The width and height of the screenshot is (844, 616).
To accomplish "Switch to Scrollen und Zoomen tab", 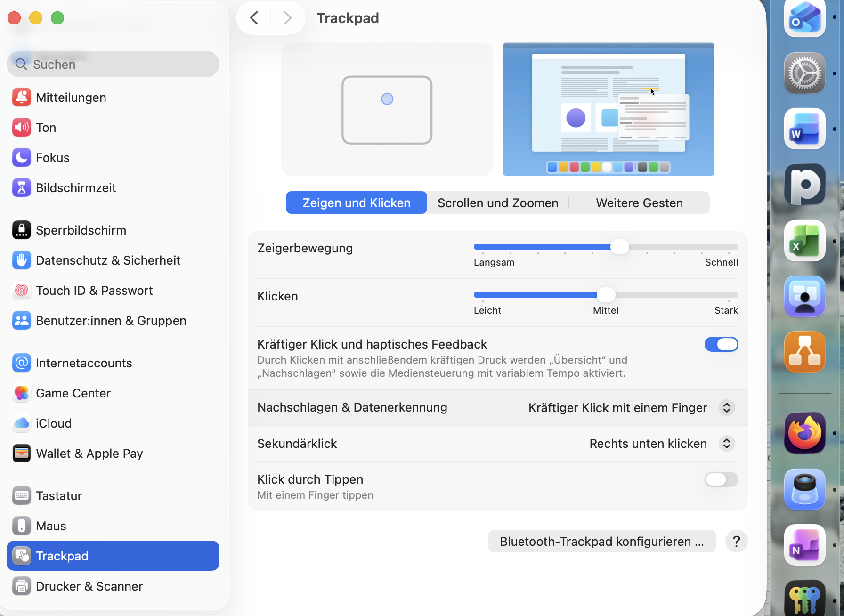I will (498, 203).
